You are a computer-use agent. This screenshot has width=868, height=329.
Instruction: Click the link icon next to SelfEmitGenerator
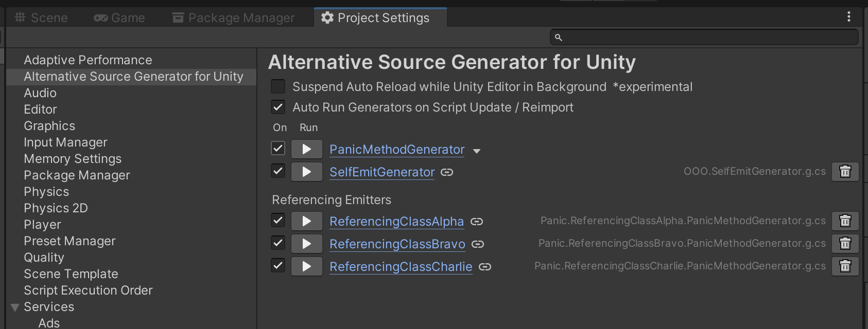click(x=447, y=172)
